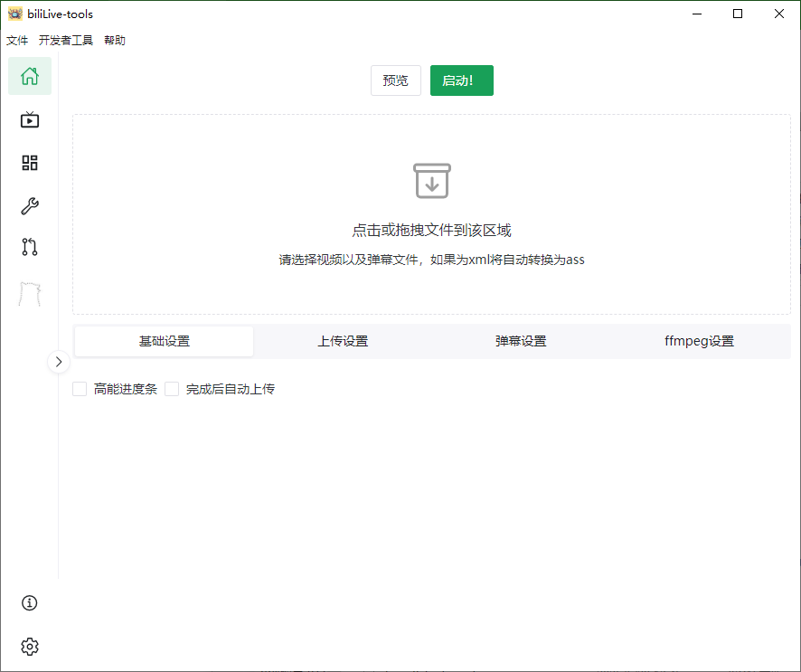Viewport: 801px width, 672px height.
Task: Close the biliLive-tools window
Action: tap(779, 14)
